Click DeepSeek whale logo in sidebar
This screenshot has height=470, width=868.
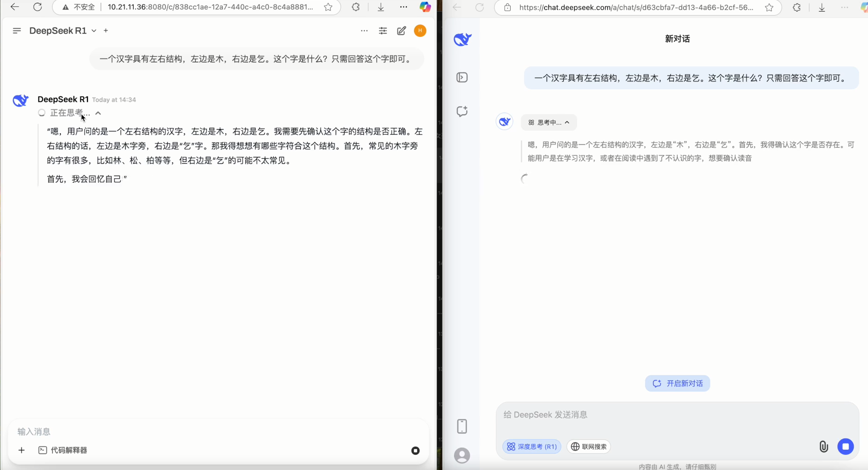coord(462,40)
